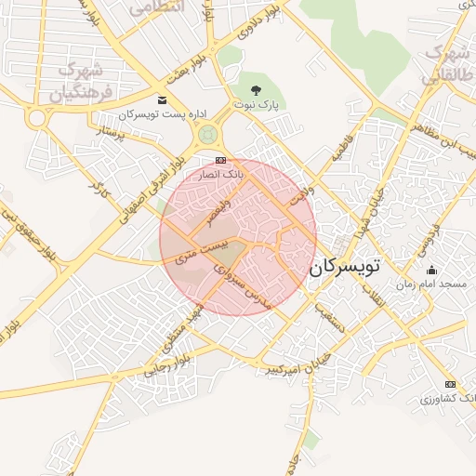Screen dimensions: 476x476
Task: Select the بلوار اشرفی اصفهانی road label
Action: pos(152,190)
